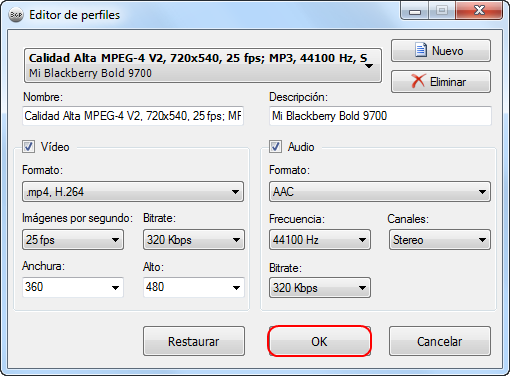510x376 pixels.
Task: Click into the Nombre text field
Action: (x=133, y=116)
